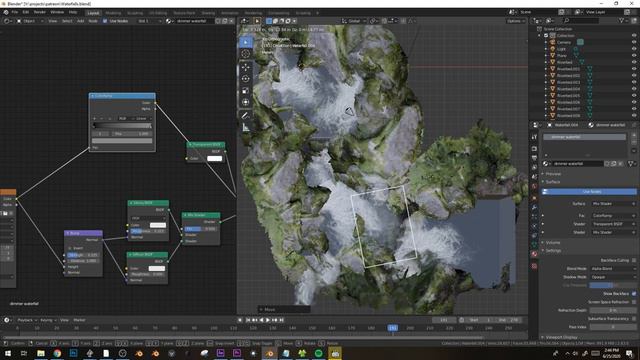Select the Cursor tool in viewport toolbar

pos(245,54)
